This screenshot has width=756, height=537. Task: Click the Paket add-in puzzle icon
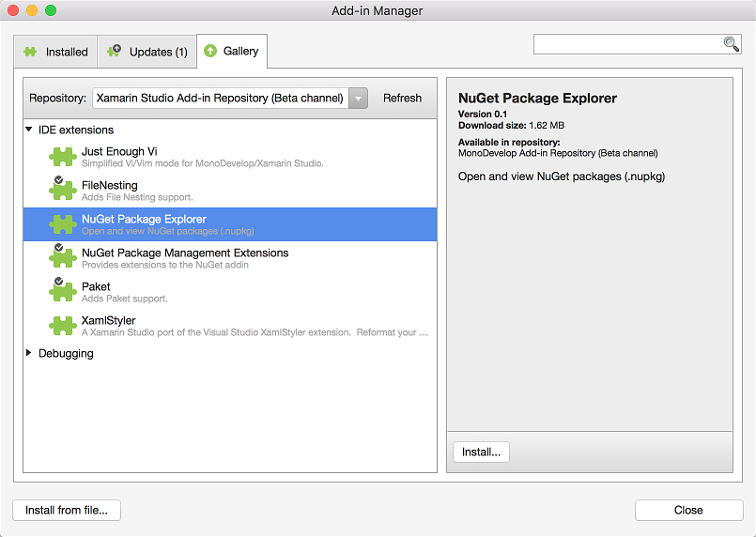pos(63,290)
